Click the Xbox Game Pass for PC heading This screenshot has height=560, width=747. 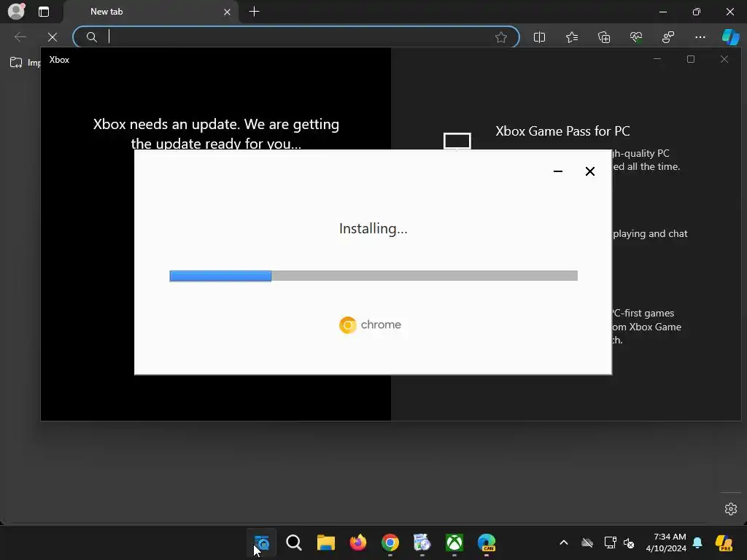click(562, 131)
